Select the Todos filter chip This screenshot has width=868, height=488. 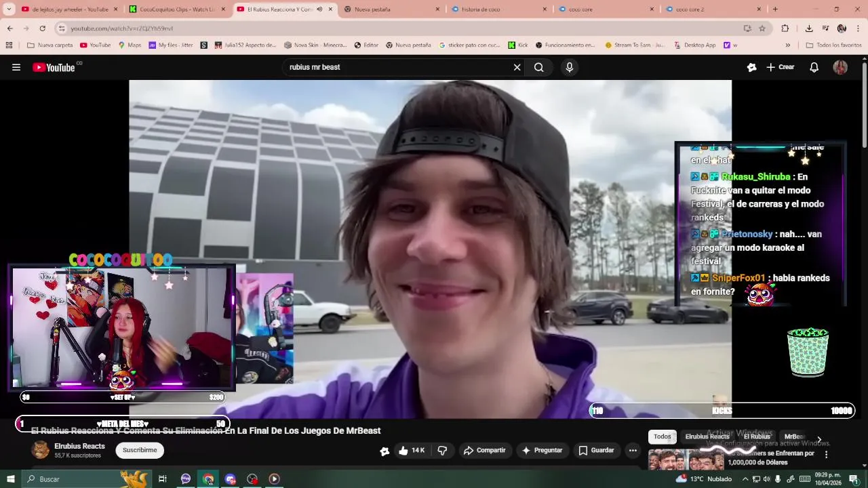tap(662, 437)
